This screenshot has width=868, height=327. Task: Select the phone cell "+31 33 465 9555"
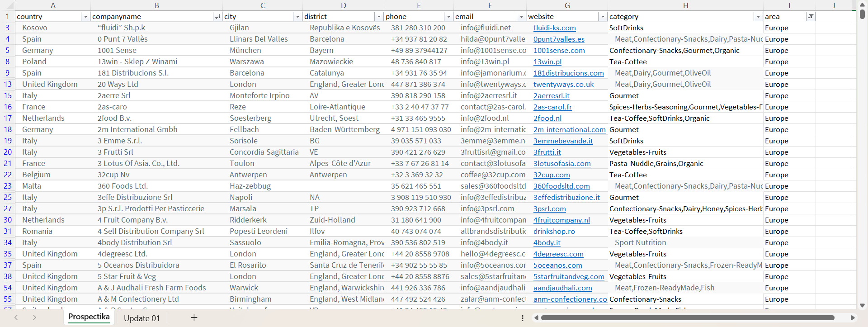pos(419,118)
